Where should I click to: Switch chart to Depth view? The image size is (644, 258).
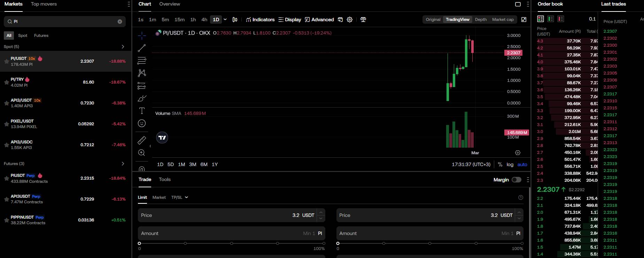[x=481, y=19]
